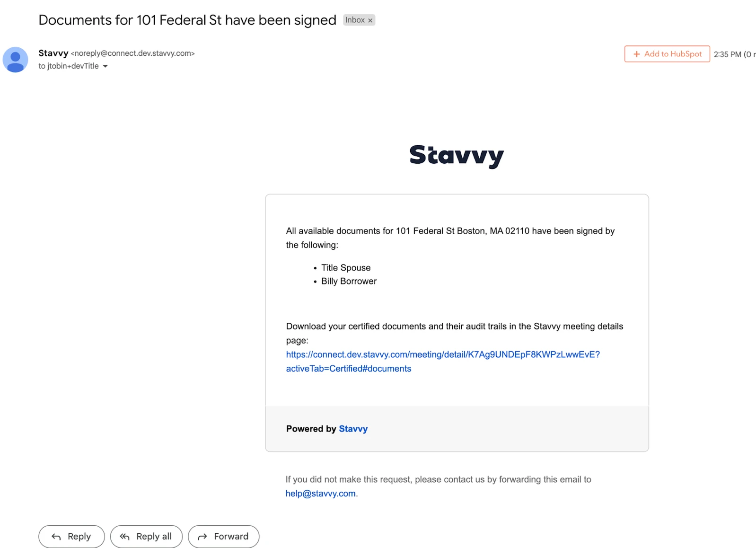This screenshot has width=756, height=548.
Task: Click the Reply all button
Action: click(x=146, y=537)
